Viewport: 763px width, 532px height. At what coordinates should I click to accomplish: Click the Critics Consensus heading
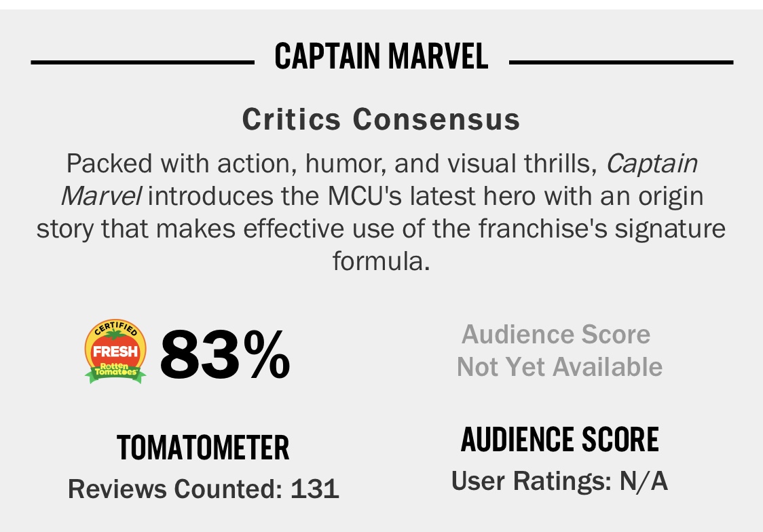381,119
